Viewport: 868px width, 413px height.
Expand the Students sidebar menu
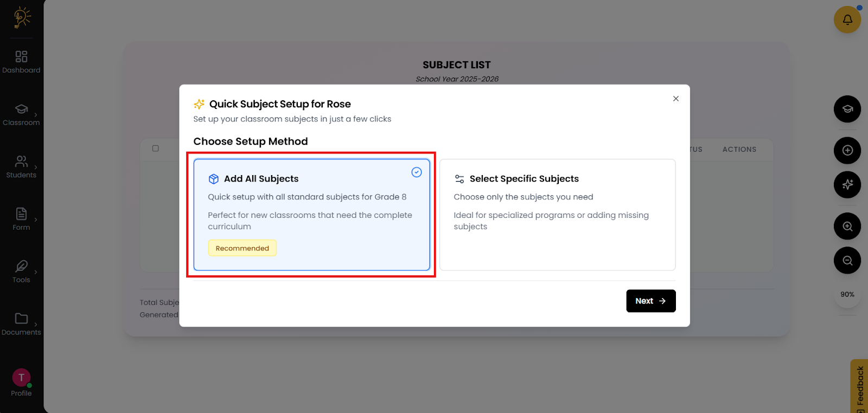(21, 166)
